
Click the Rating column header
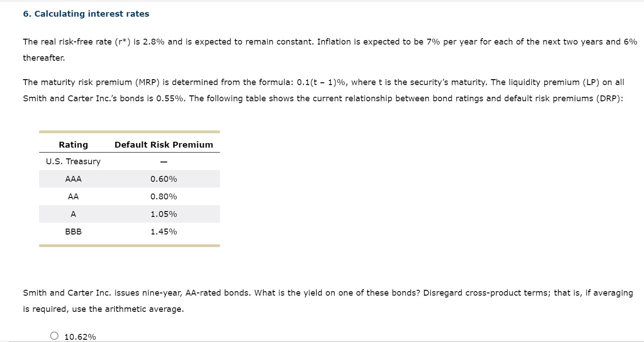pyautogui.click(x=73, y=144)
